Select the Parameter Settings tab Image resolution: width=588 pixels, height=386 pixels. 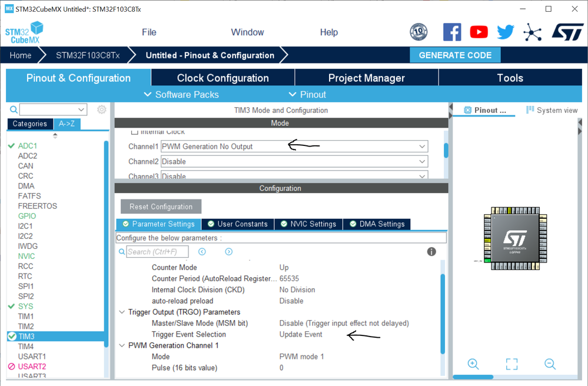[x=159, y=224]
